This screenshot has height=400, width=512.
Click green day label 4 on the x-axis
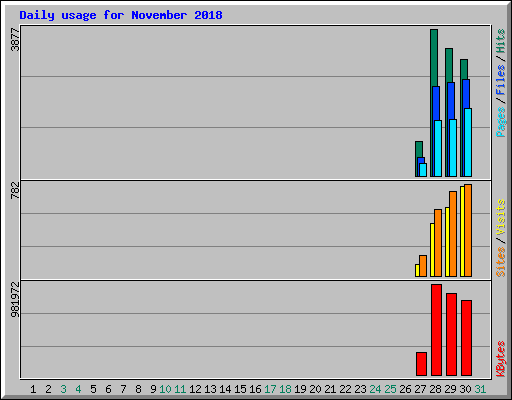(x=78, y=389)
